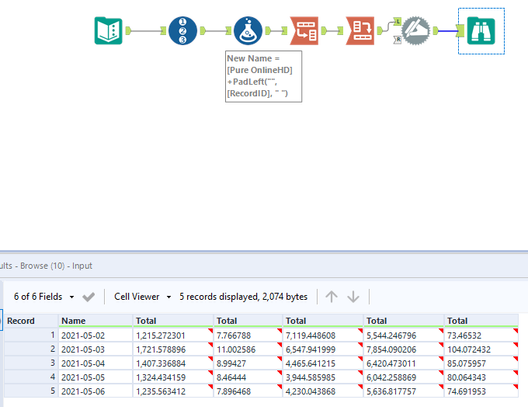Image resolution: width=528 pixels, height=407 pixels.
Task: Click cell 1,235.563412
Action: [173, 391]
